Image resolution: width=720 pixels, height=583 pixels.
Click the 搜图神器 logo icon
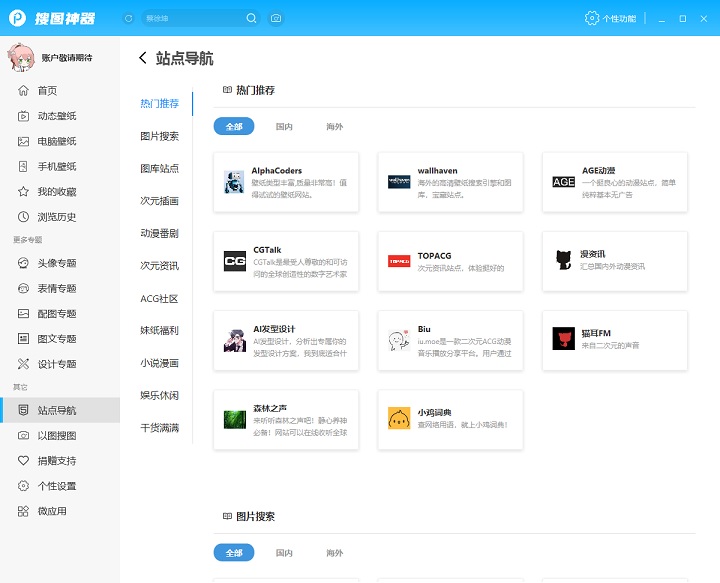tap(17, 18)
